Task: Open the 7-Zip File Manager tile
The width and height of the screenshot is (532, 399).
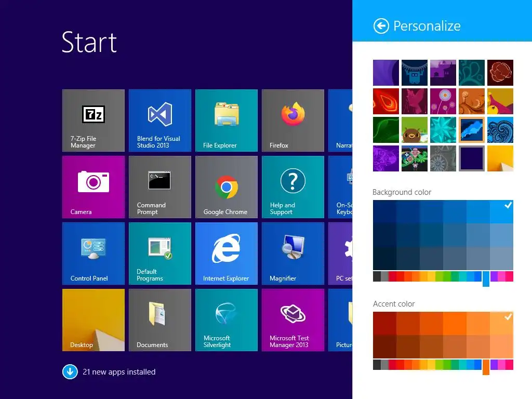Action: click(94, 121)
